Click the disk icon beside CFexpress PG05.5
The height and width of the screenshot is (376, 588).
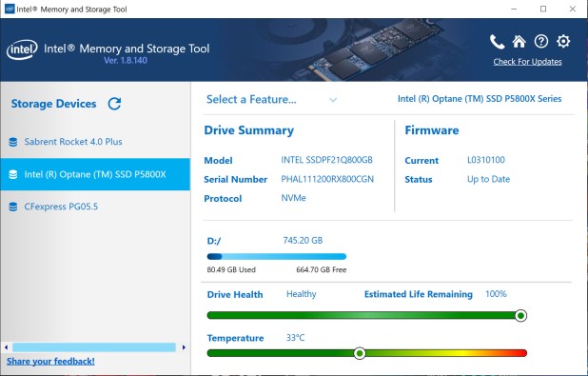tap(13, 207)
